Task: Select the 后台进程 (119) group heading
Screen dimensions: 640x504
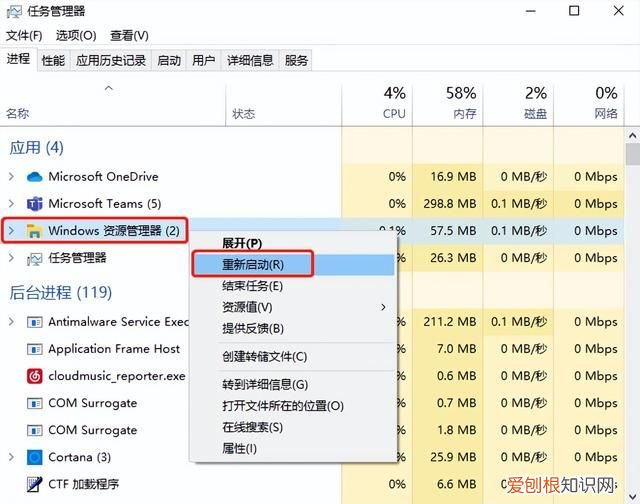Action: [60, 293]
